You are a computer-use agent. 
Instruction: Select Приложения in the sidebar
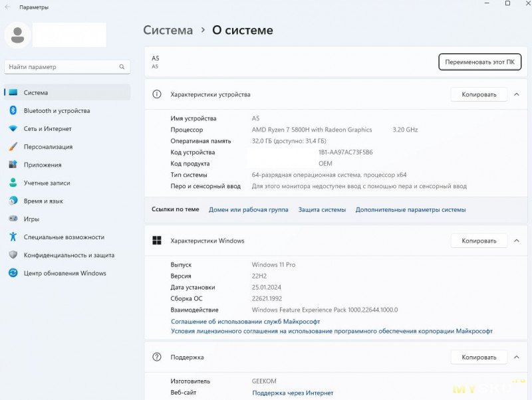click(67, 165)
